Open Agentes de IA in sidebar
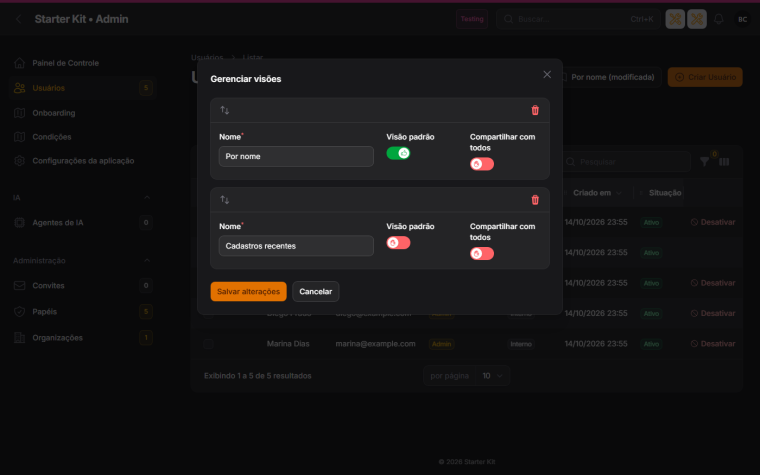Screen dimensions: 760x475 (82, 222)
